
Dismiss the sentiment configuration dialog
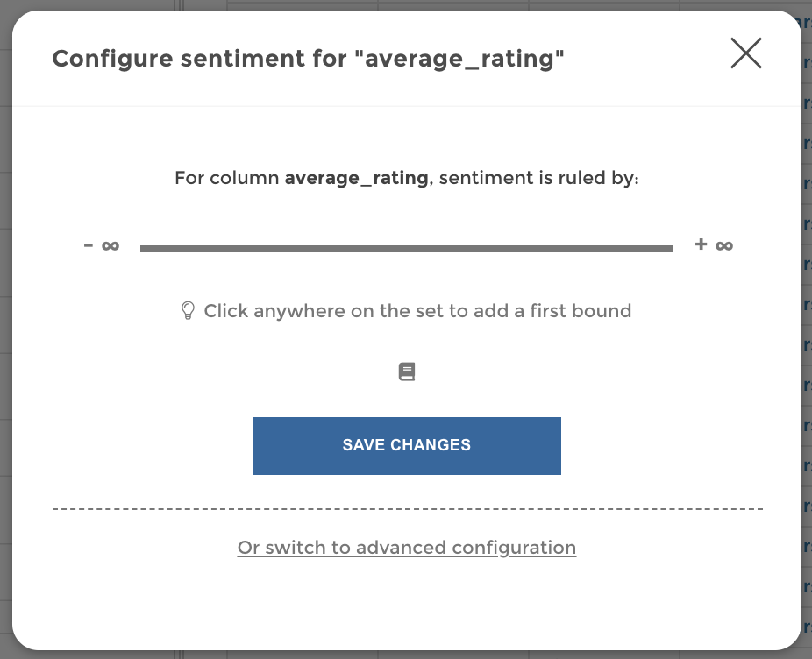pos(746,53)
